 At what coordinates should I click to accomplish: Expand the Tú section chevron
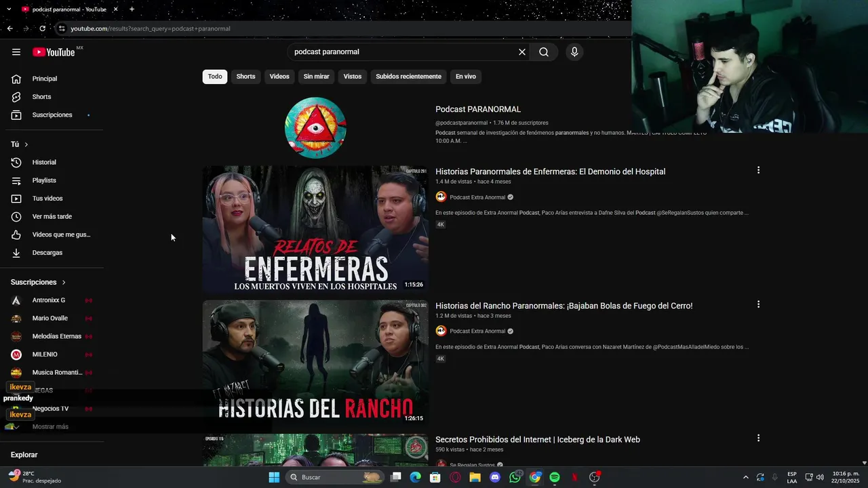click(26, 144)
